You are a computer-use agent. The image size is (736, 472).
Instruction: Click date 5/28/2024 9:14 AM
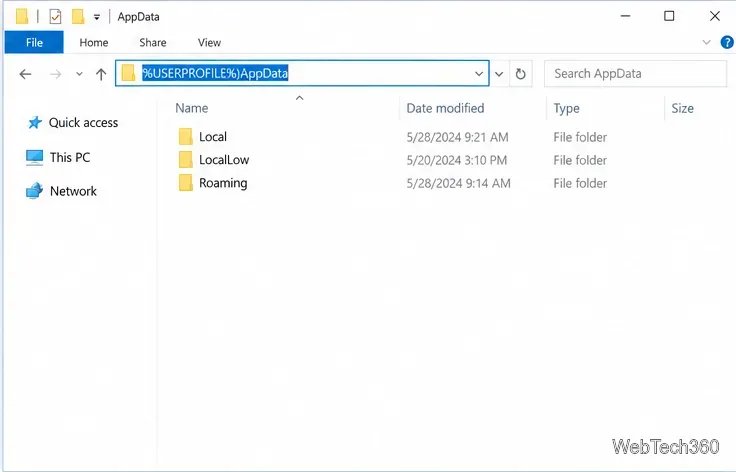click(458, 183)
